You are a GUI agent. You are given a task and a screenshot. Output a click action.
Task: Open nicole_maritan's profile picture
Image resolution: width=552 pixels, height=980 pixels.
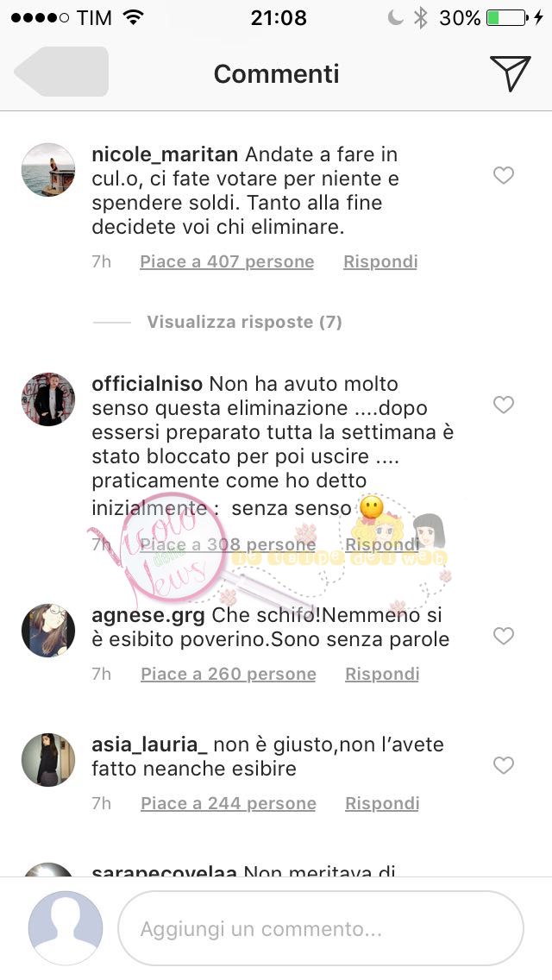point(48,170)
